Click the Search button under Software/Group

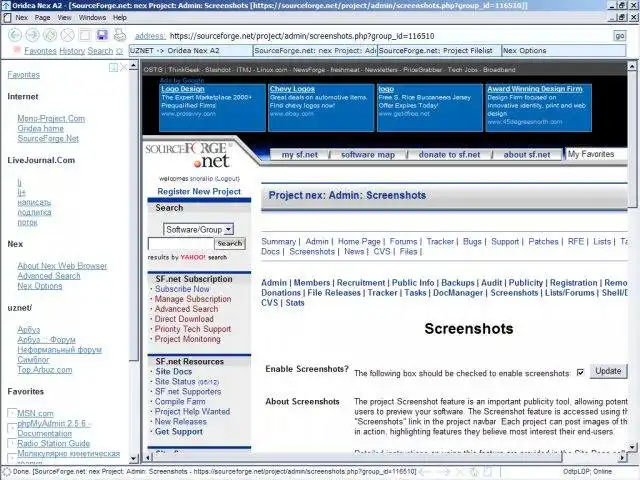(x=230, y=243)
